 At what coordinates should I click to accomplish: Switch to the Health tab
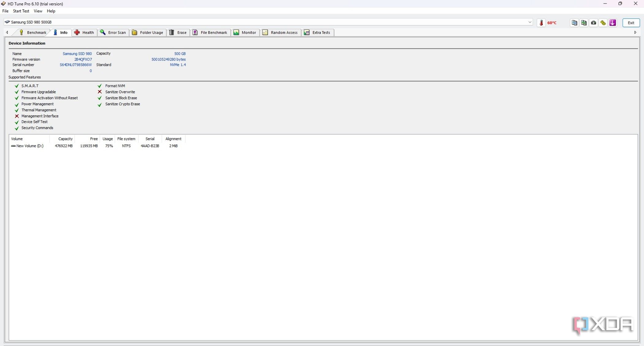84,32
